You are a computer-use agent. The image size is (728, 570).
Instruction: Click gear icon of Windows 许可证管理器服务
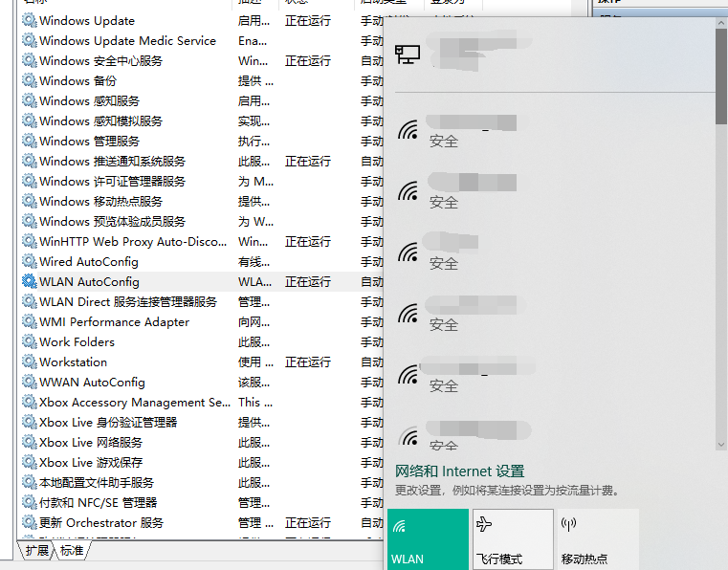[x=30, y=181]
